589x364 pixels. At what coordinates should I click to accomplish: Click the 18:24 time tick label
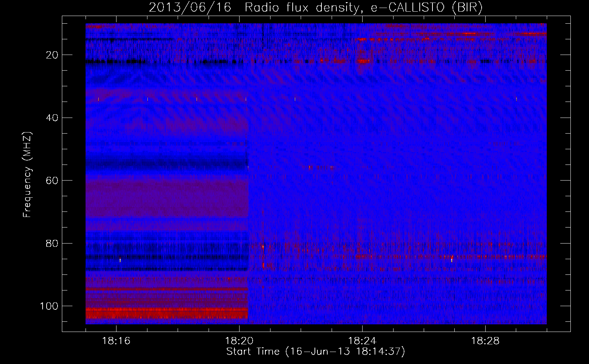coord(362,341)
